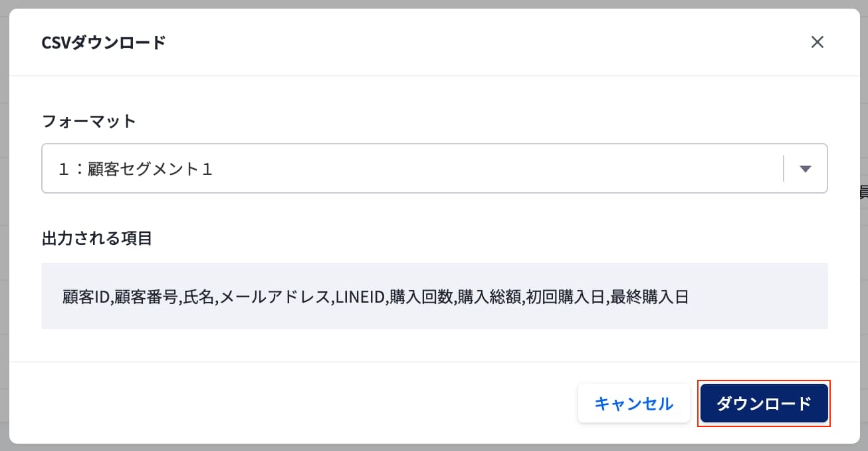Expand the フォーマット dropdown arrow
The width and height of the screenshot is (868, 451).
click(x=806, y=169)
